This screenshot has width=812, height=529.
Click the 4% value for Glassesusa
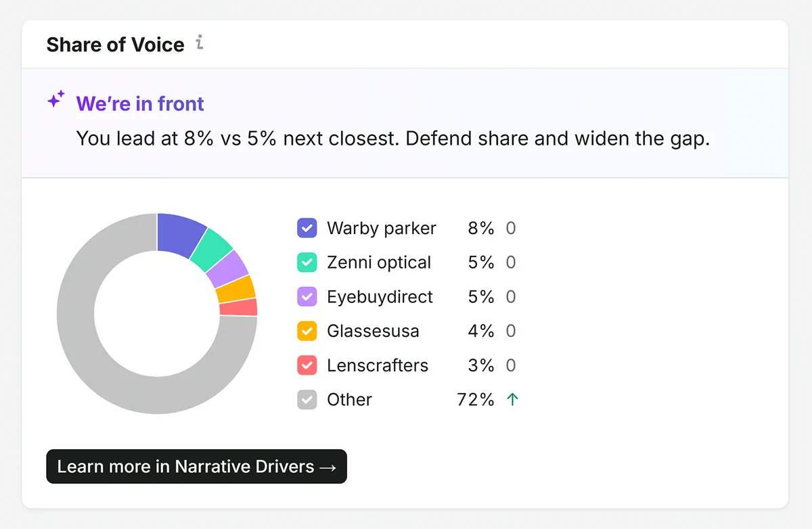[x=481, y=331]
